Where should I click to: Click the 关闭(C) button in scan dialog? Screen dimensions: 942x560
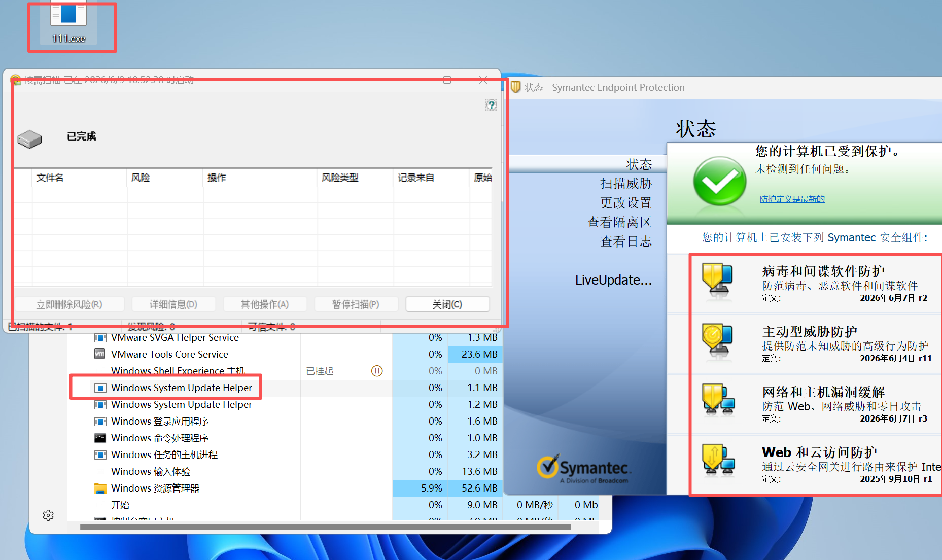[447, 304]
